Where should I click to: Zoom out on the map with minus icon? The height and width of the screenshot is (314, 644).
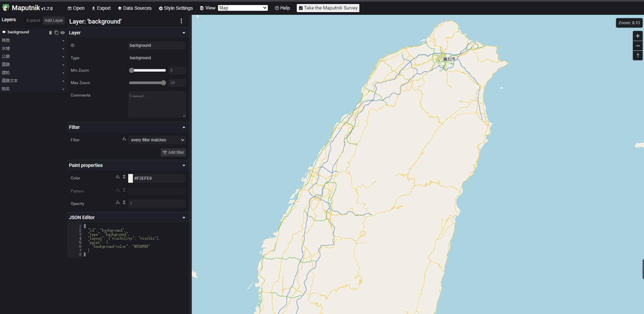coord(637,45)
